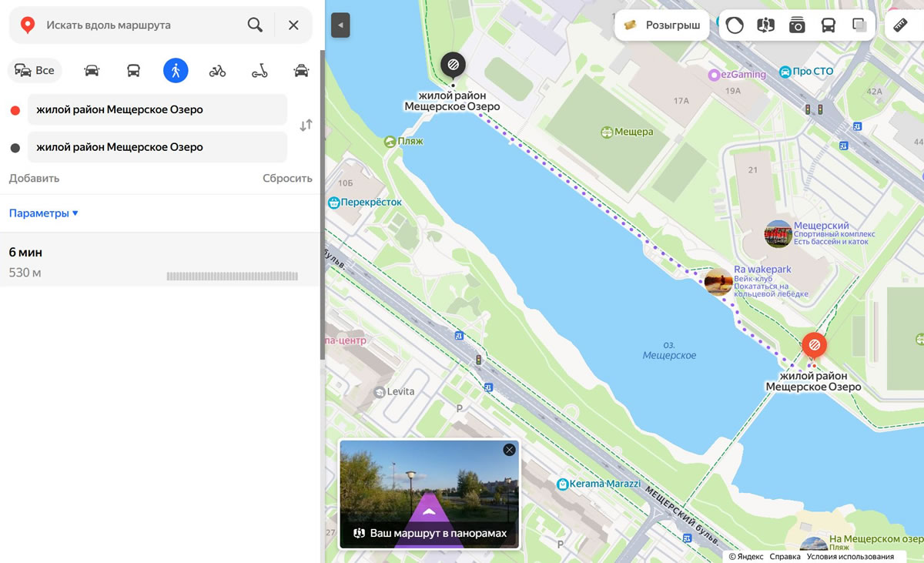Screen dimensions: 924x563
Task: Toggle the public transport layer on map
Action: 829,25
